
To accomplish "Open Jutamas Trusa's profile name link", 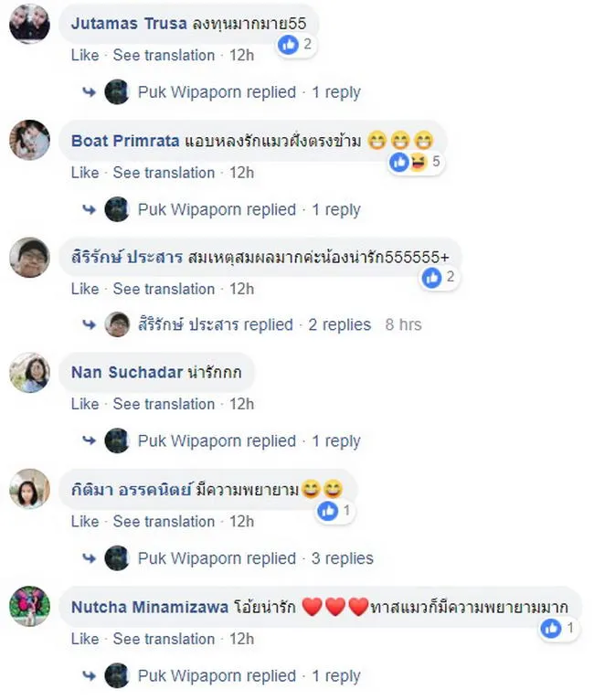I will click(x=129, y=23).
